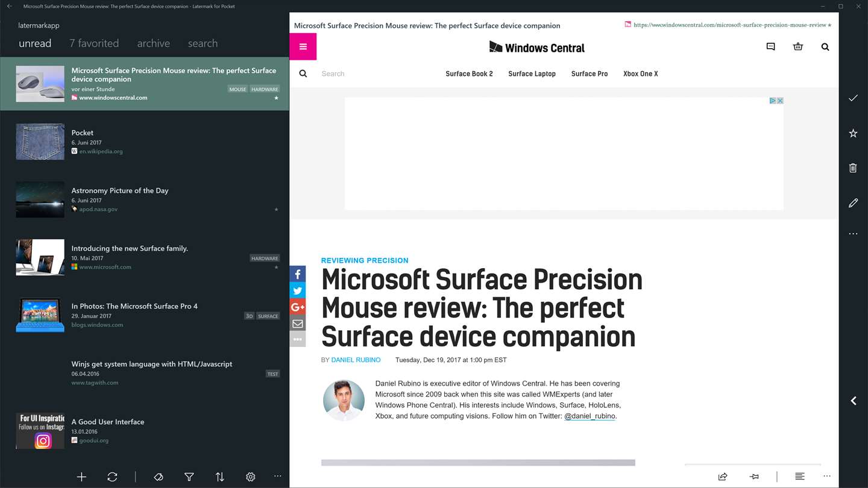Open the article URL link at top right

[729, 25]
